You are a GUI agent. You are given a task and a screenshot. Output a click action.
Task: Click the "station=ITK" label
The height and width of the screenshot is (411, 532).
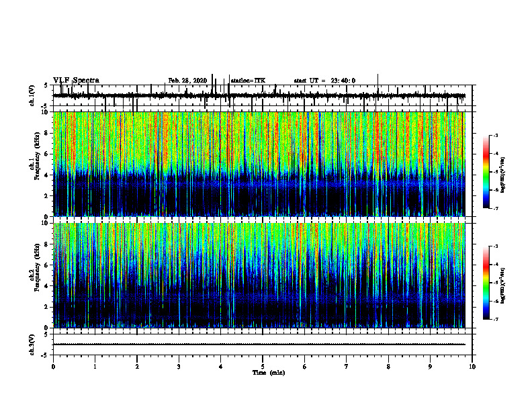[x=248, y=81]
